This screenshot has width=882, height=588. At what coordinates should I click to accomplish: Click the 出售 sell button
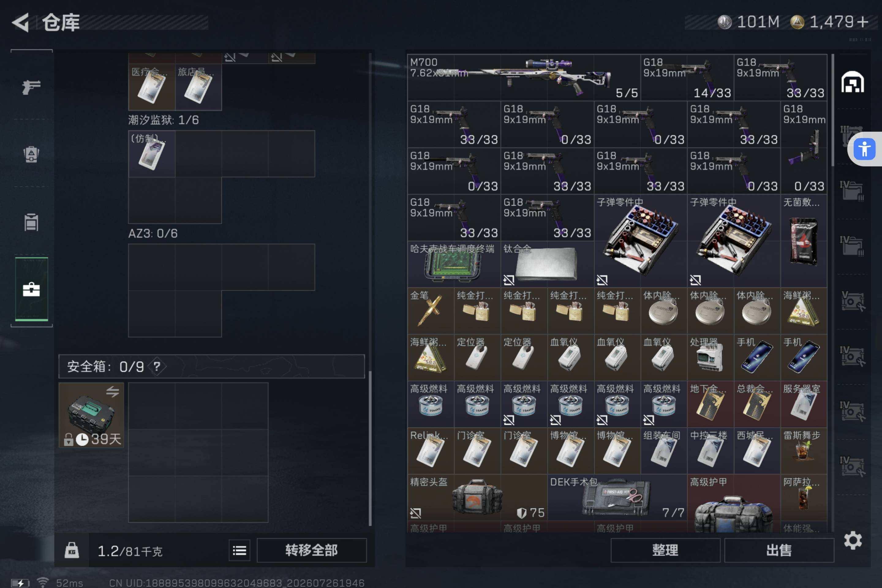point(779,550)
